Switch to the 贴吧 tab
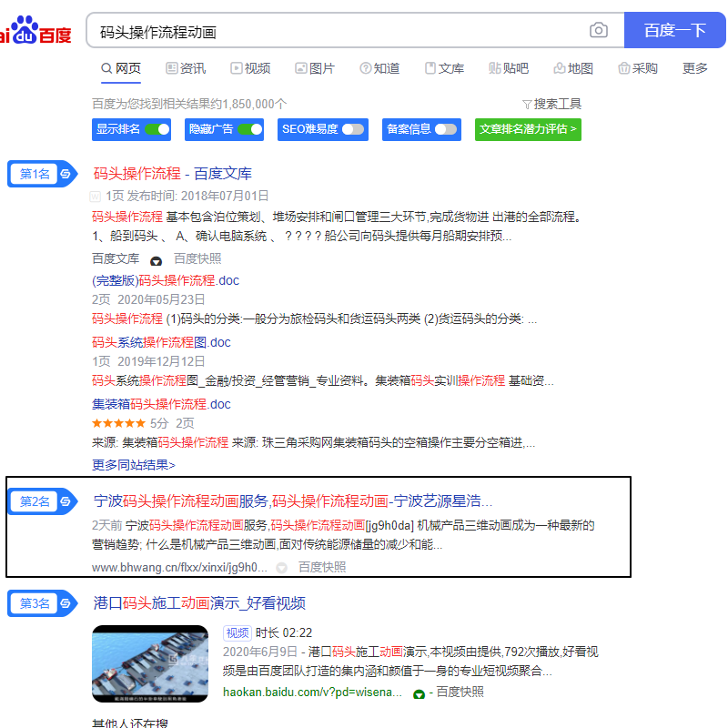This screenshot has height=728, width=728. click(x=509, y=69)
